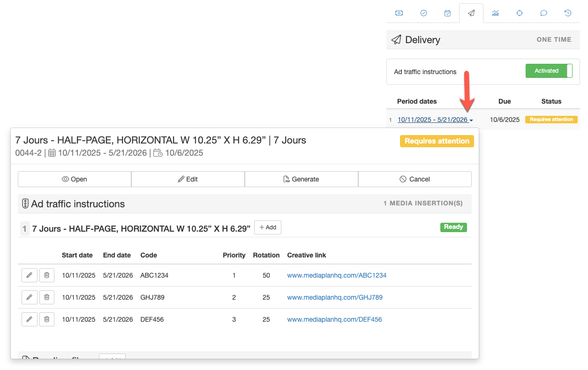588x370 pixels.
Task: Click the Open button
Action: [75, 179]
